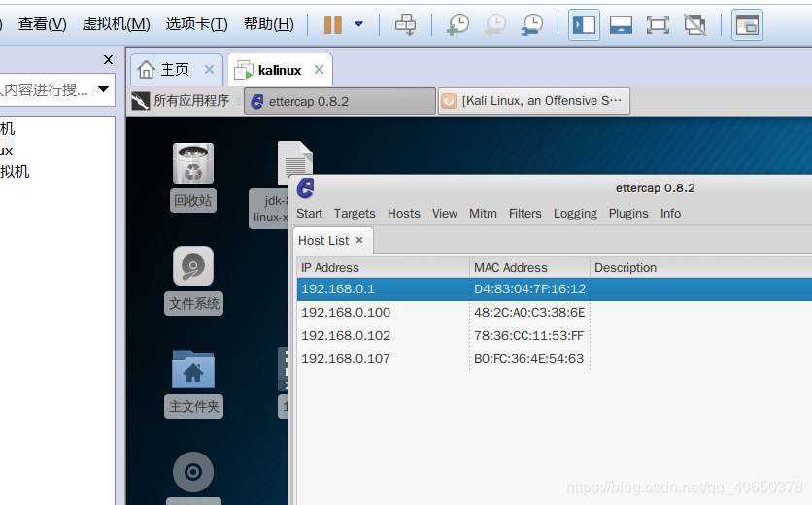Open ettercap Plugins menu

628,214
